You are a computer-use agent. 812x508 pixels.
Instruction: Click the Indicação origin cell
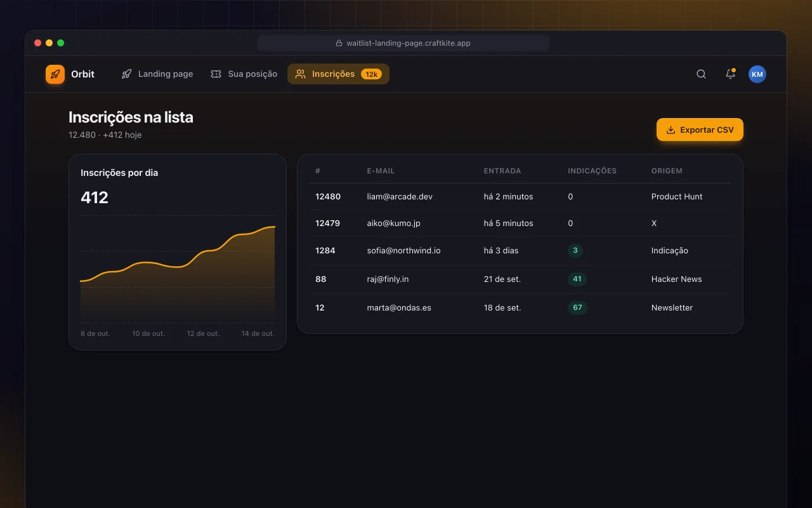pyautogui.click(x=670, y=250)
